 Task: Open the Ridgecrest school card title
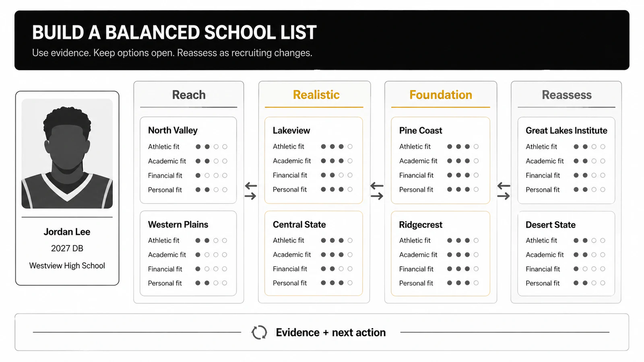coord(421,224)
